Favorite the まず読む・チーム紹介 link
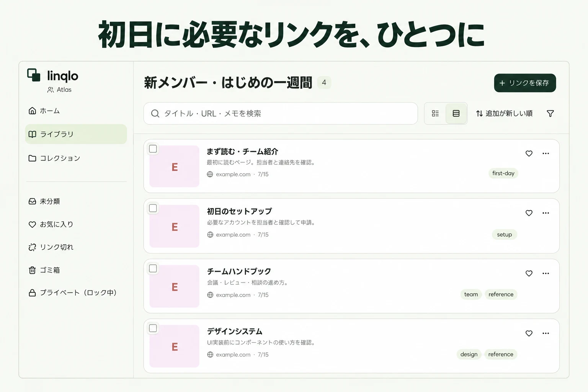Viewport: 588px width, 392px height. pos(529,154)
